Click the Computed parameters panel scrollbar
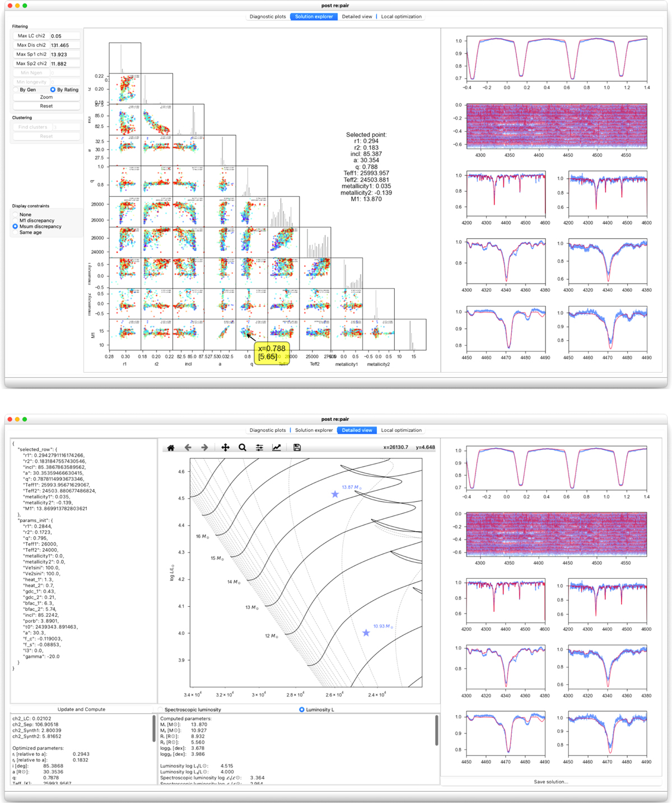 tap(436, 731)
